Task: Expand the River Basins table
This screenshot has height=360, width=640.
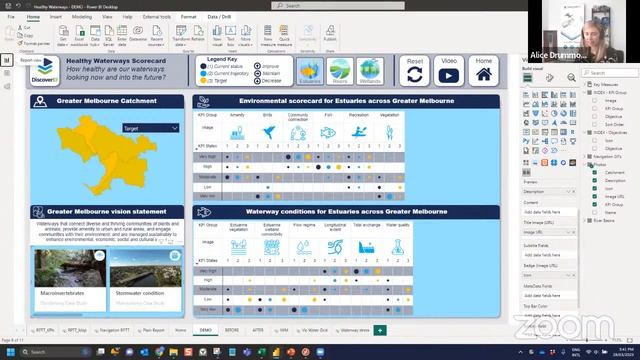Action: (584, 220)
